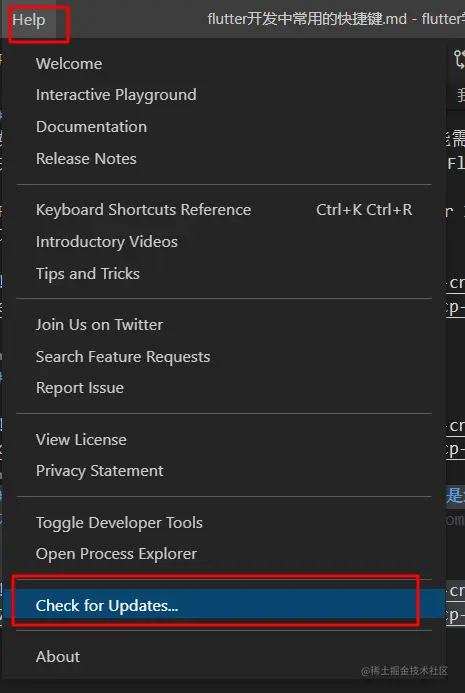The height and width of the screenshot is (693, 465).
Task: Open the Help menu in the menu bar
Action: (x=29, y=20)
